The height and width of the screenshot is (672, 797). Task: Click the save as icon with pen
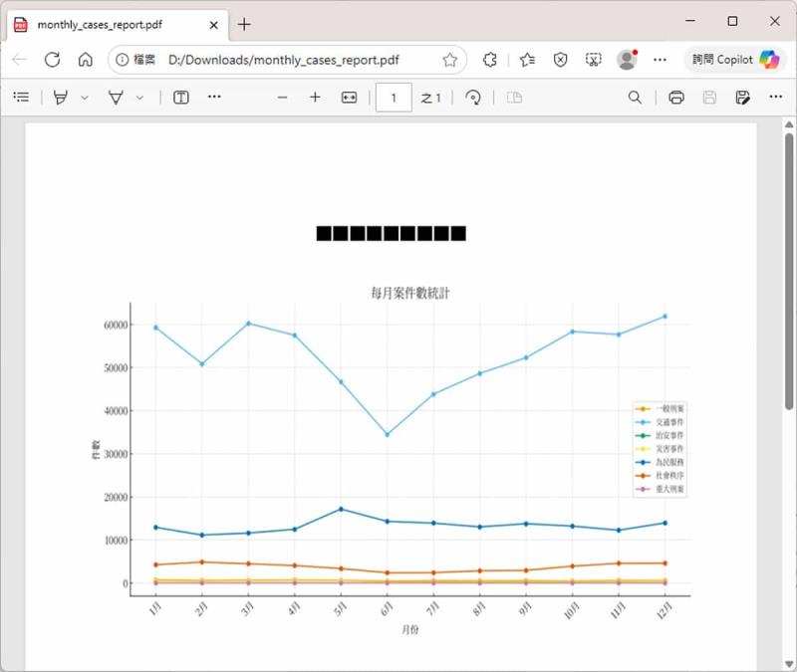coord(742,97)
